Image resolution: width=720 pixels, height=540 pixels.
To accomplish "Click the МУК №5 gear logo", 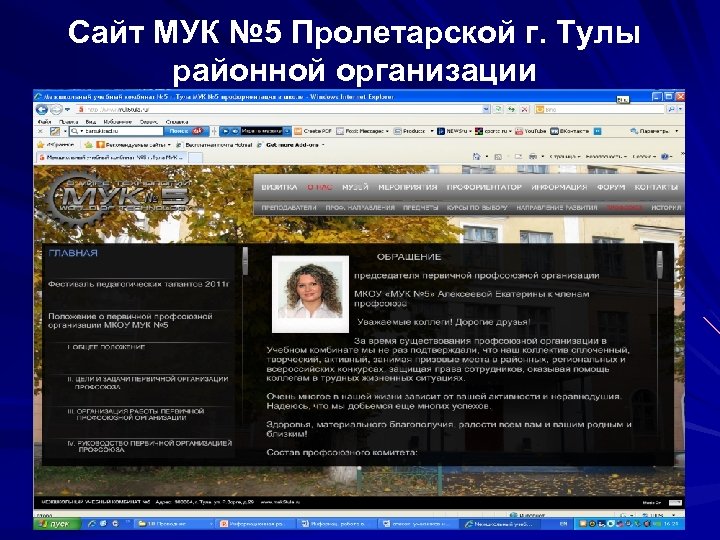I will coord(120,198).
